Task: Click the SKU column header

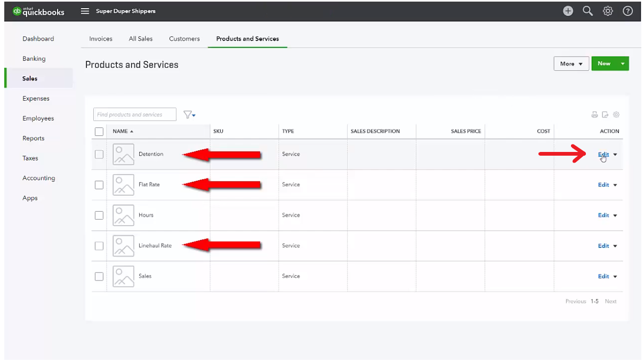Action: (218, 131)
